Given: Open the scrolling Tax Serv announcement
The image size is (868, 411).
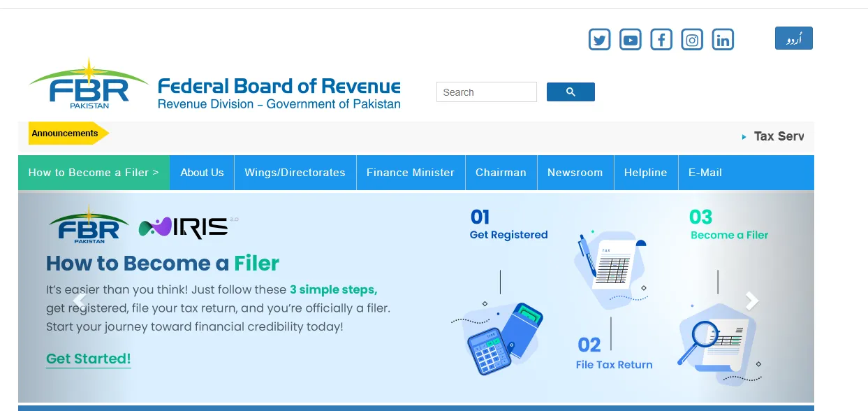Looking at the screenshot, I should coord(779,136).
